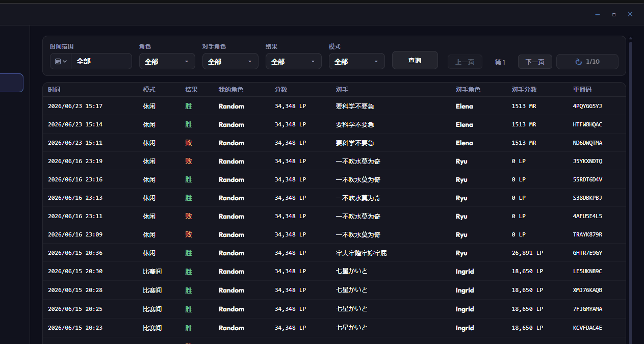The image size is (644, 344).
Task: Select replay code 4PQYGG5YJ
Action: point(587,107)
